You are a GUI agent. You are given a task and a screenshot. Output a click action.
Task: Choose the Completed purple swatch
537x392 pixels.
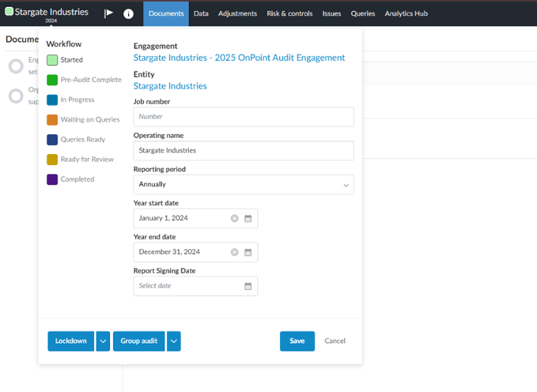(x=52, y=179)
